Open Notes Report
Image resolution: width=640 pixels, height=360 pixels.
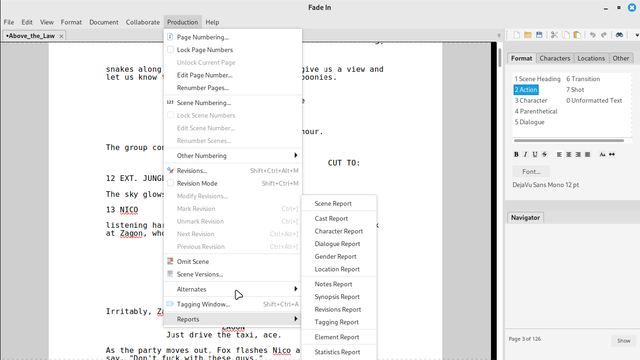pyautogui.click(x=339, y=284)
